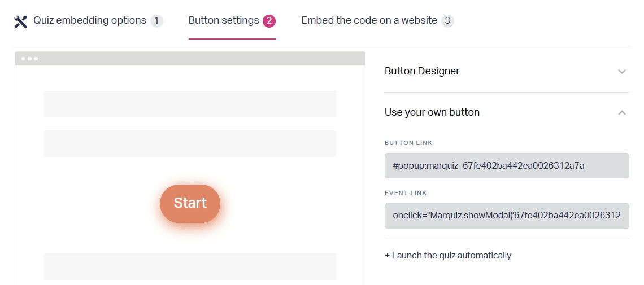Click the wrench and screwdriver tools icon

(x=20, y=21)
